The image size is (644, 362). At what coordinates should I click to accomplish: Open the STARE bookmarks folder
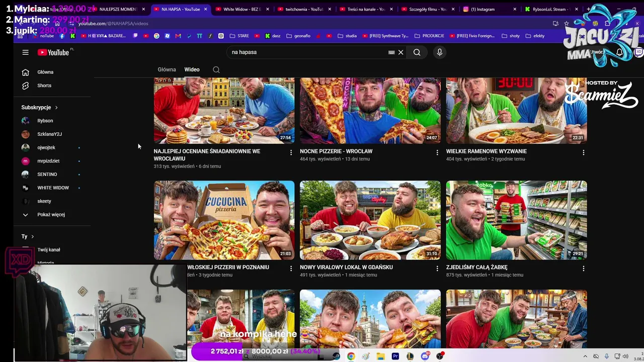[239, 36]
